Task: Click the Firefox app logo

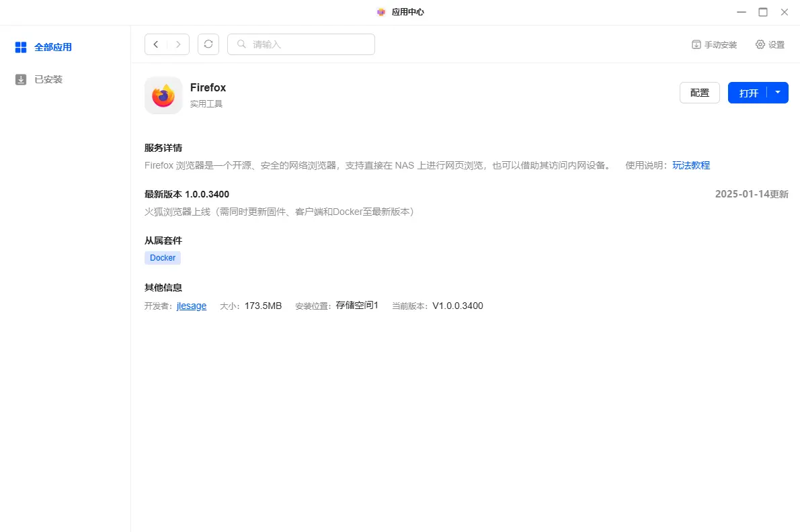Action: click(x=163, y=95)
